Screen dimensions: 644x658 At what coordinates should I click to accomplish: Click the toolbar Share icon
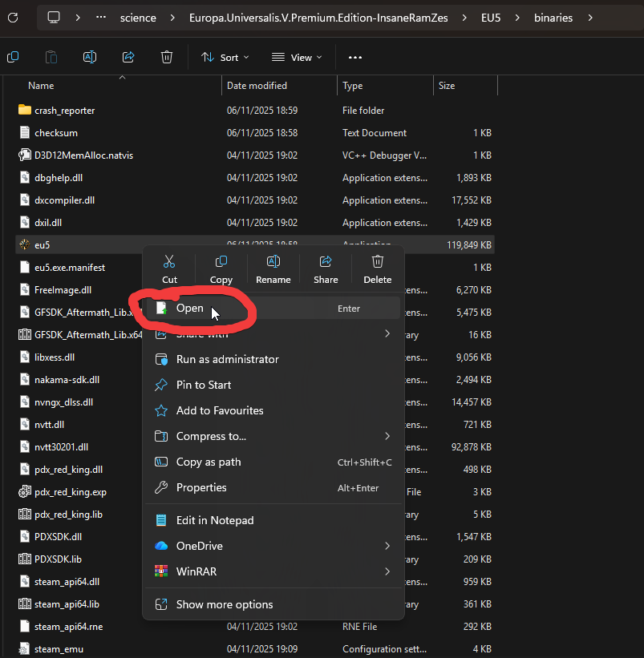pyautogui.click(x=128, y=57)
